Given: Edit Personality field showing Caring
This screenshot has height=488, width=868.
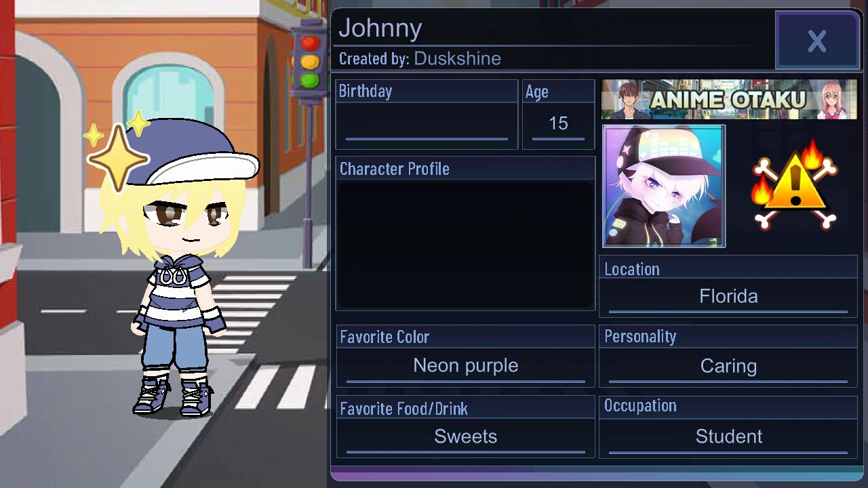Looking at the screenshot, I should tap(728, 367).
